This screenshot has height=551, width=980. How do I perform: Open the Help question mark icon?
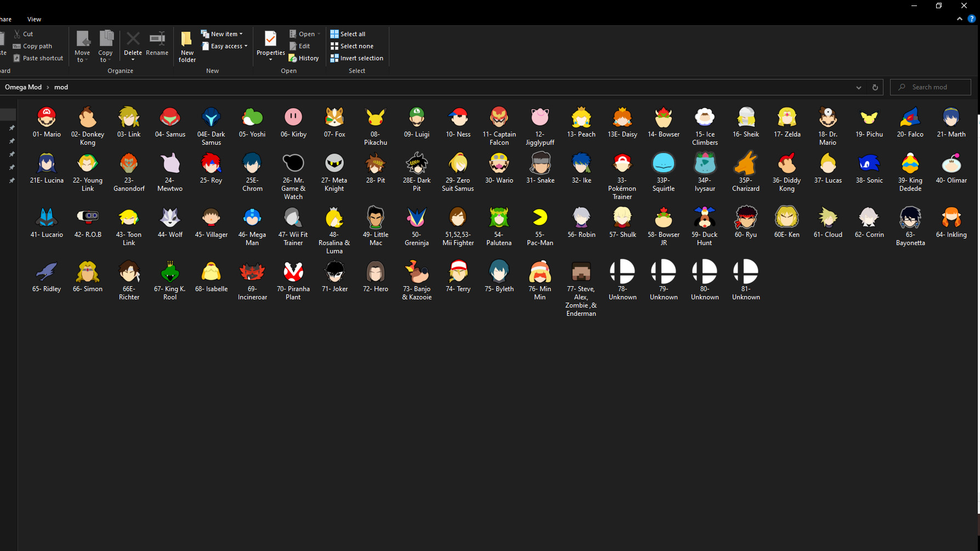click(x=971, y=19)
